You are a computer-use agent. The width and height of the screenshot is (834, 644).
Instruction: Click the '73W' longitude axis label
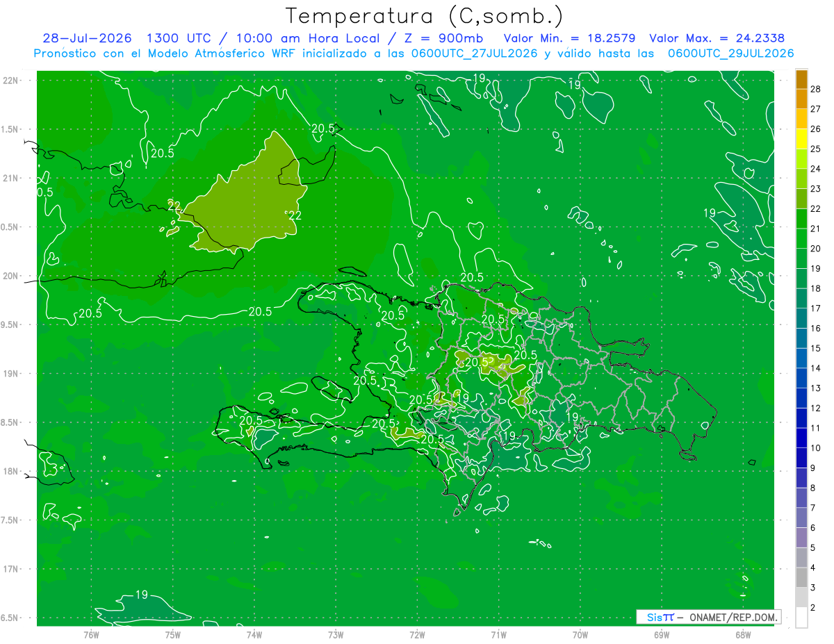336,635
